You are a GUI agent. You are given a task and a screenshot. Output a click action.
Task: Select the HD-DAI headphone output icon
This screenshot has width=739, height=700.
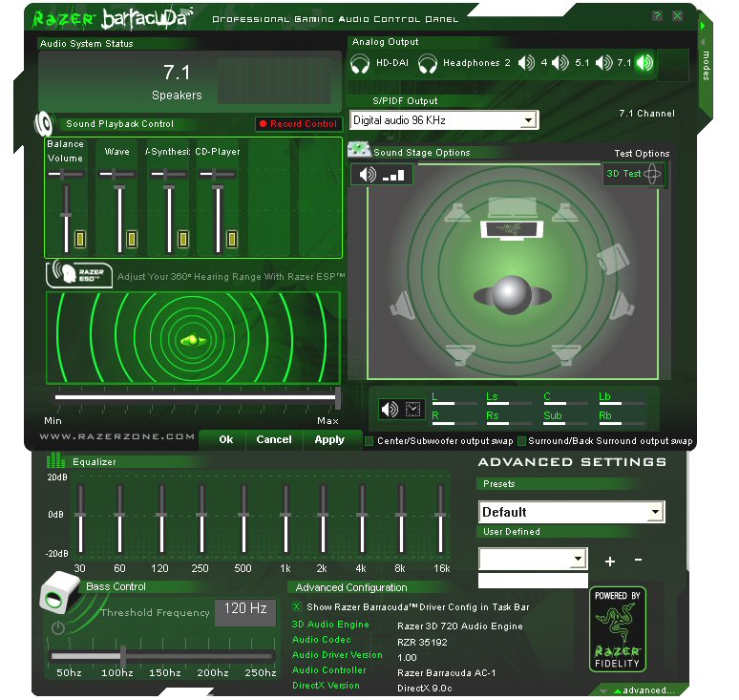360,63
